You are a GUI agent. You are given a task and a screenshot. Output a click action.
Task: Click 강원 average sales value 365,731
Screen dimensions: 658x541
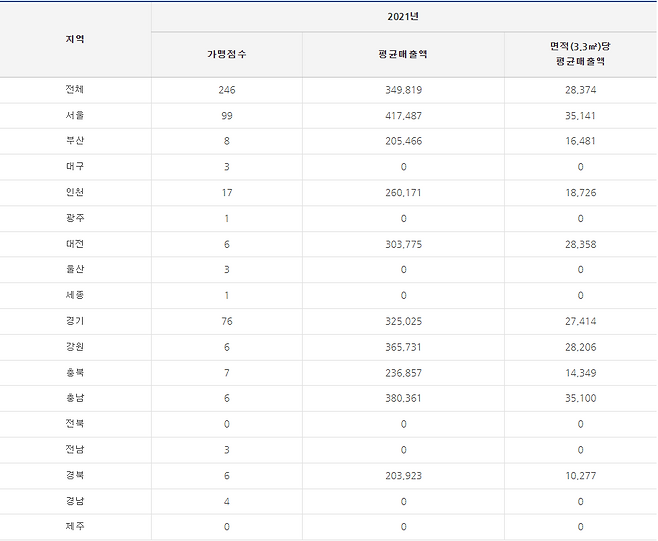[403, 348]
